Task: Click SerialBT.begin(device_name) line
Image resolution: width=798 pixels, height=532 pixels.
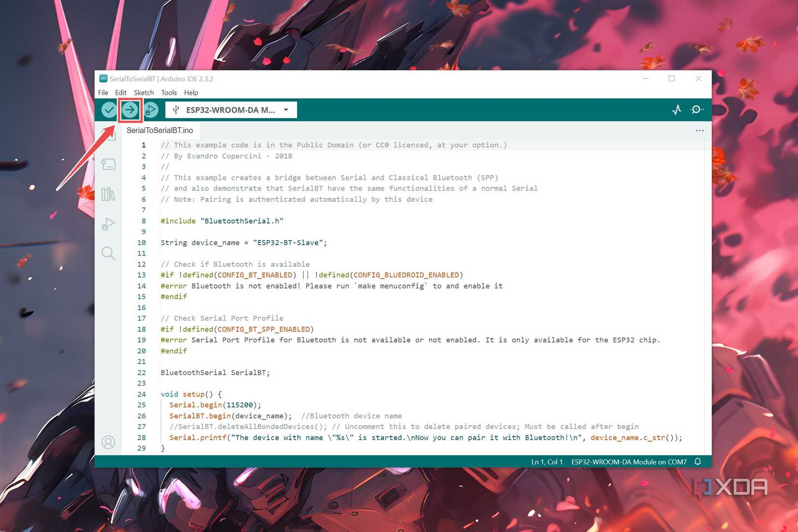Action: click(x=230, y=416)
